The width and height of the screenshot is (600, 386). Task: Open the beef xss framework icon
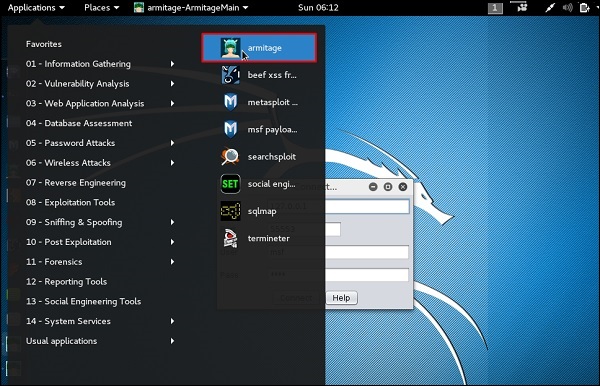230,75
